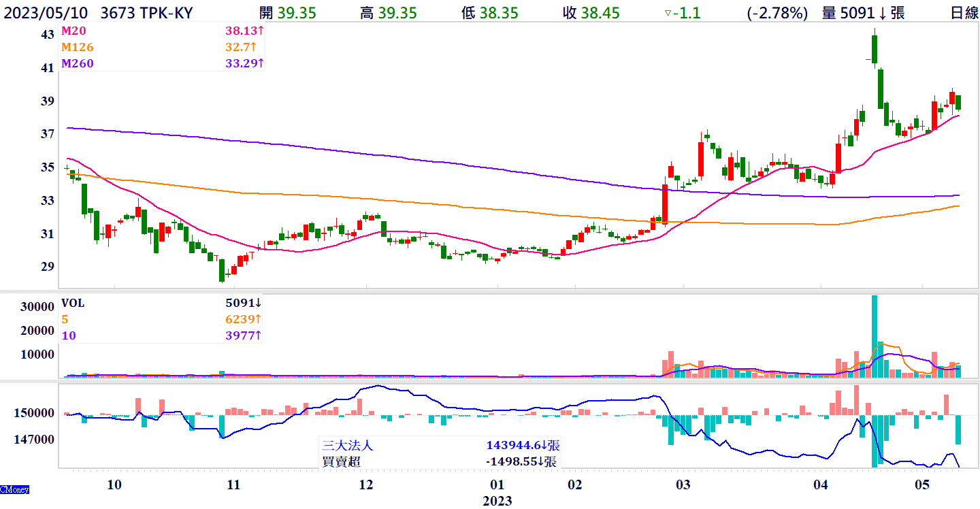The image size is (980, 509).
Task: Click the 日線 daily chart label
Action: (964, 13)
